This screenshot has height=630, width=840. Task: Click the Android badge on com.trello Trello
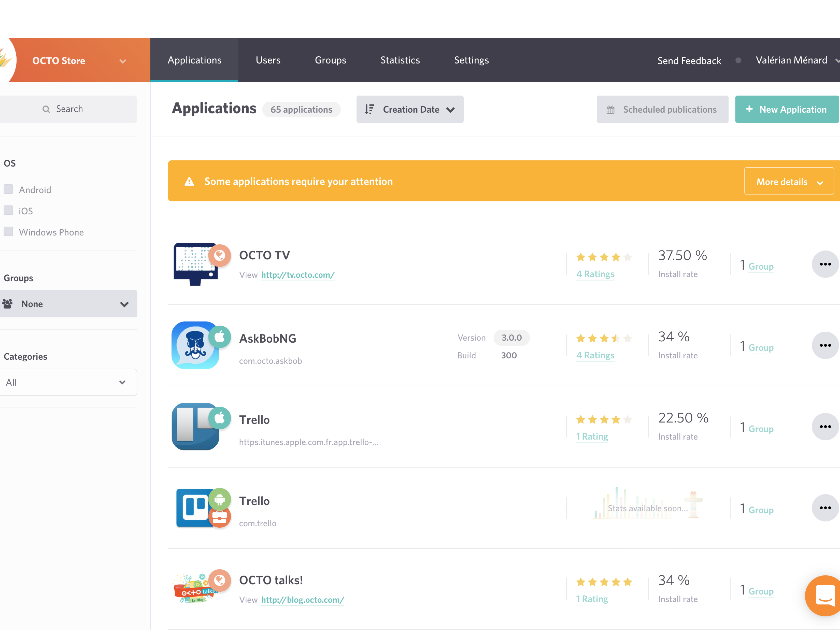(x=219, y=499)
